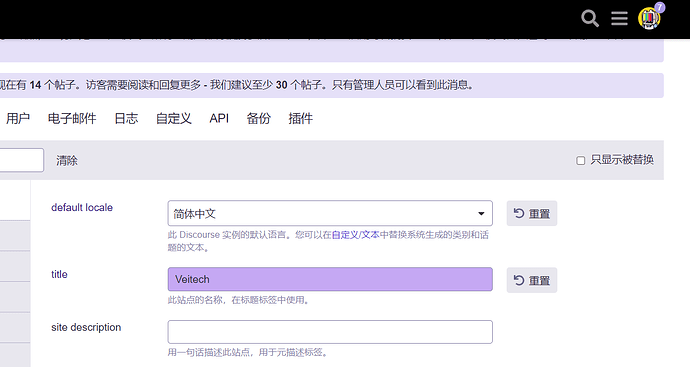Image resolution: width=690 pixels, height=367 pixels.
Task: Focus the empty site description field
Action: 330,332
